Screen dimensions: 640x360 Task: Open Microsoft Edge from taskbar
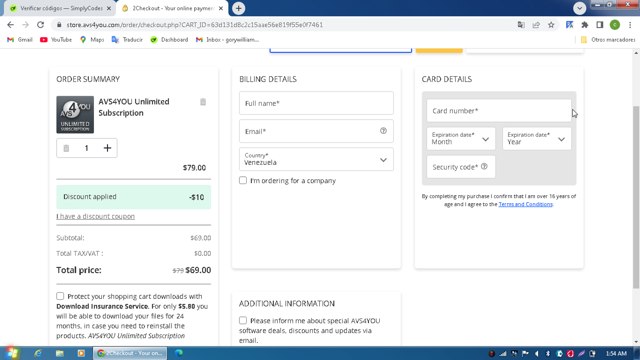(179, 353)
